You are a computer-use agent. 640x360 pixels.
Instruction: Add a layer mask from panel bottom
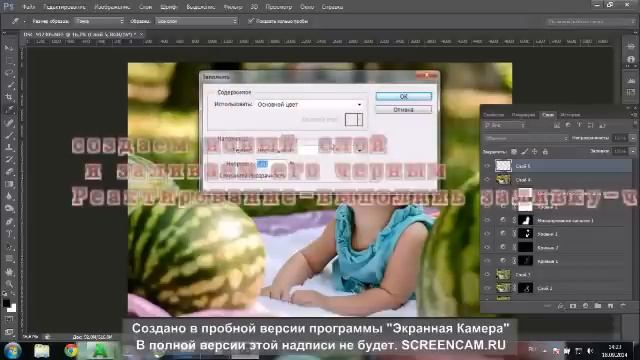573,306
